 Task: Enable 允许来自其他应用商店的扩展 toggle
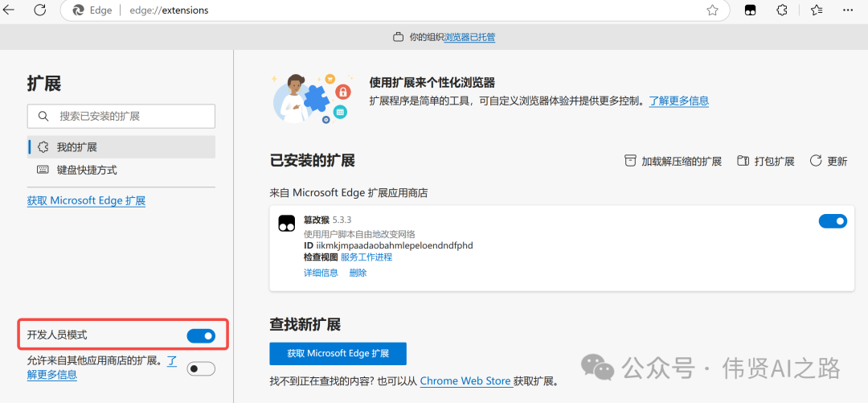tap(201, 368)
